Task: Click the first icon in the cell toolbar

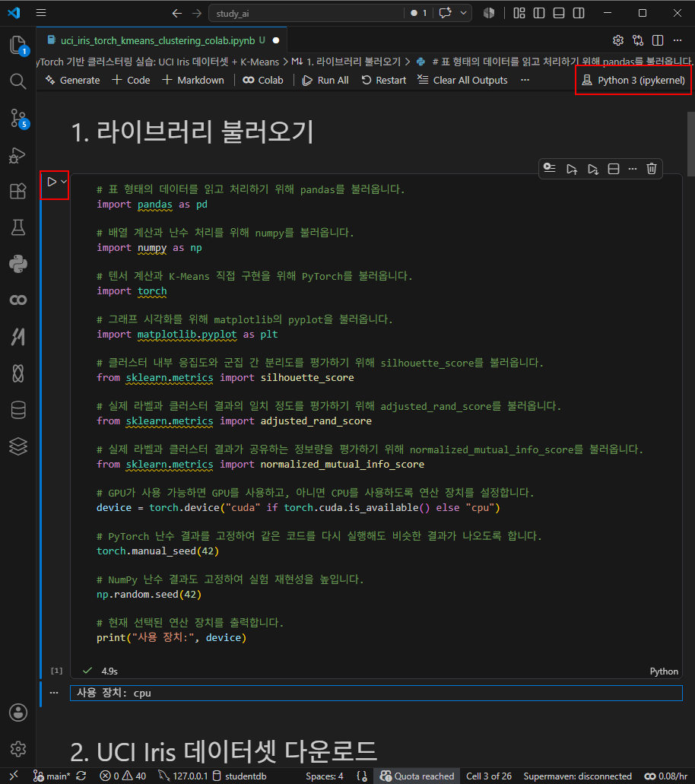Action: (550, 169)
